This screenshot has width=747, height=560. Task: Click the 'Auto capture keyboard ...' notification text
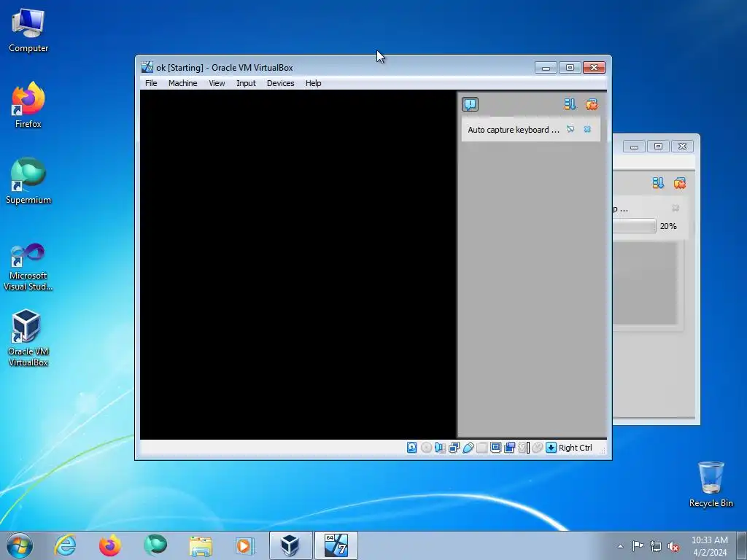point(513,130)
